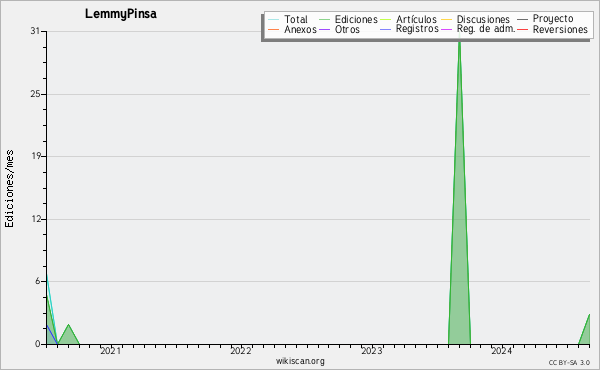The height and width of the screenshot is (370, 600).
Task: Click the Ediciones legend entry
Action: click(x=348, y=19)
